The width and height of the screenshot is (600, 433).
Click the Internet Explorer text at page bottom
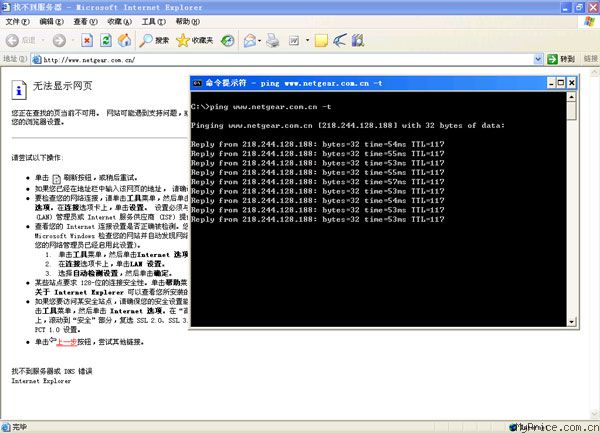coord(41,381)
